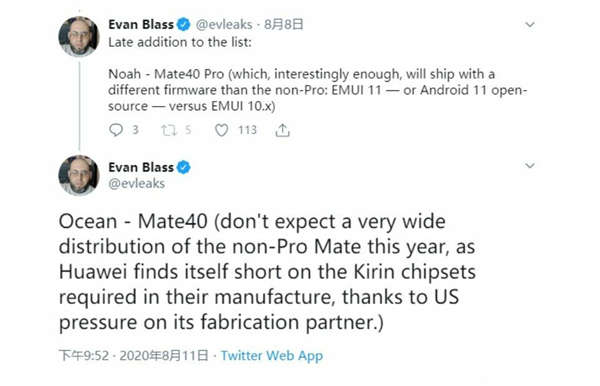Open the @evleaks handle in the top tweet
Screen dimensions: 600x386
[224, 25]
